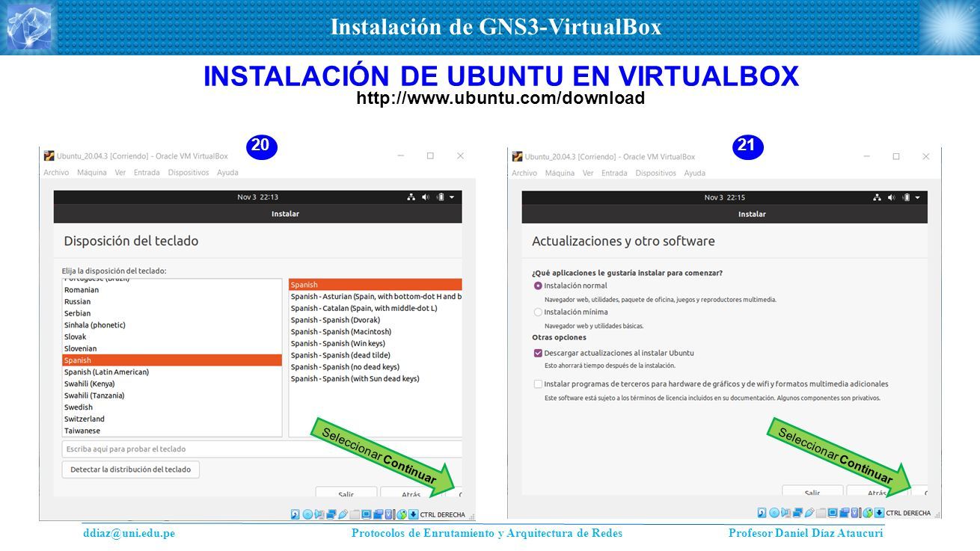980x551 pixels.
Task: Click hard disk indicator in keyboard layout window status bar
Action: click(x=295, y=514)
